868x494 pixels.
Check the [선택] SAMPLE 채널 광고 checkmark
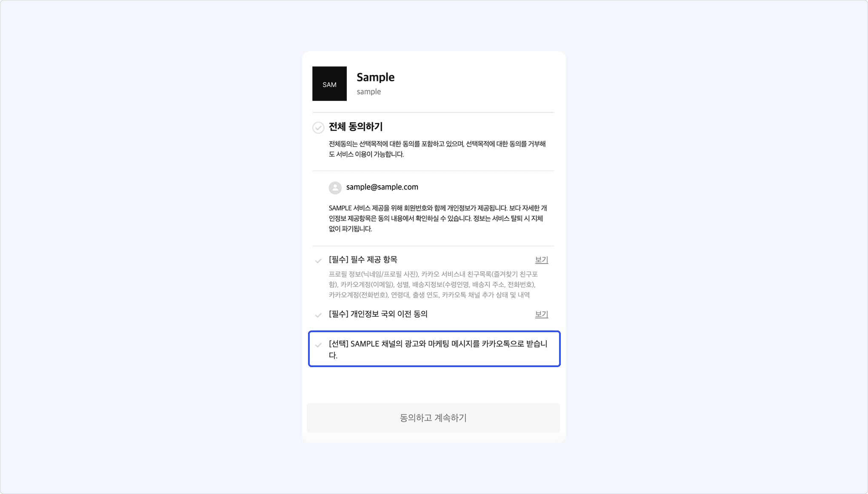click(x=318, y=345)
